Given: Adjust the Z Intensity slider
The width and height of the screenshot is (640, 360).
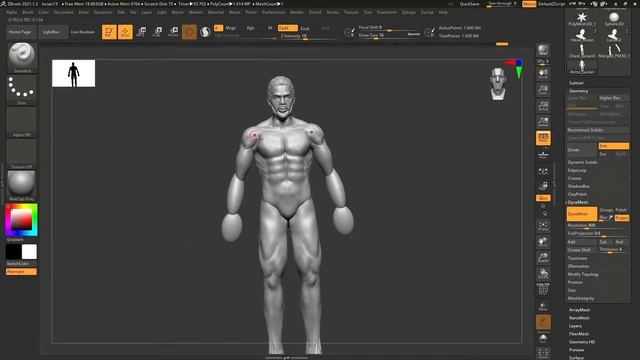Looking at the screenshot, I should tap(308, 36).
